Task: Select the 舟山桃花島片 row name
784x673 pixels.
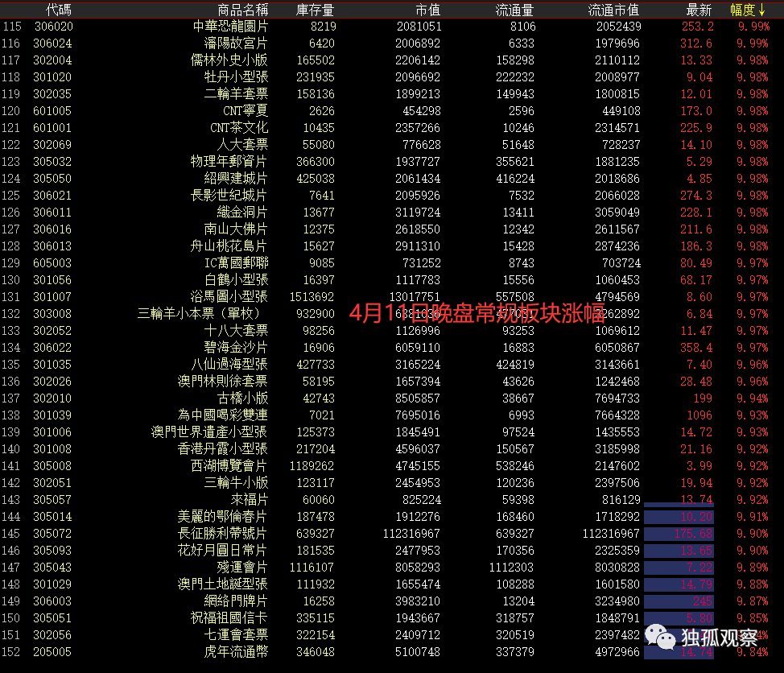Action: click(x=229, y=246)
